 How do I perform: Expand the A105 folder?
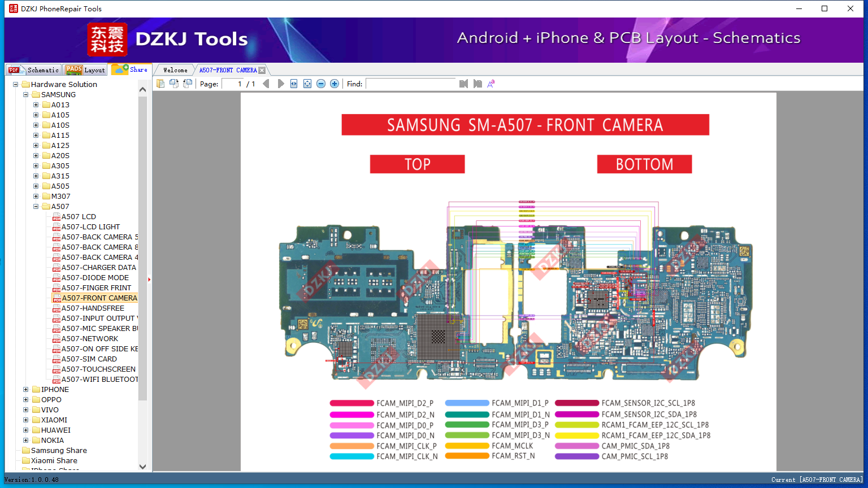(36, 115)
